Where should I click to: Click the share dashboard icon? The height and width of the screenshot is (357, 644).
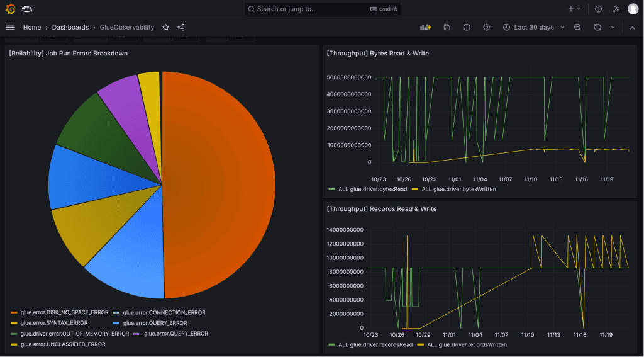[181, 27]
